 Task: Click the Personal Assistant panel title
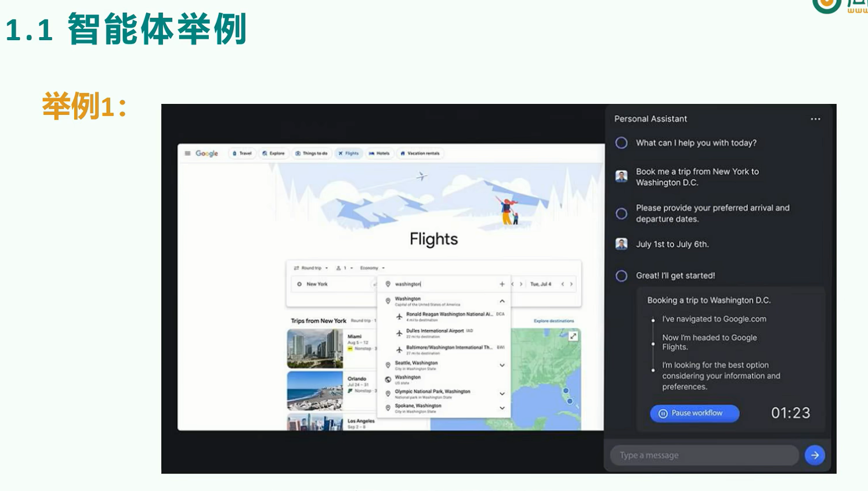pyautogui.click(x=650, y=118)
